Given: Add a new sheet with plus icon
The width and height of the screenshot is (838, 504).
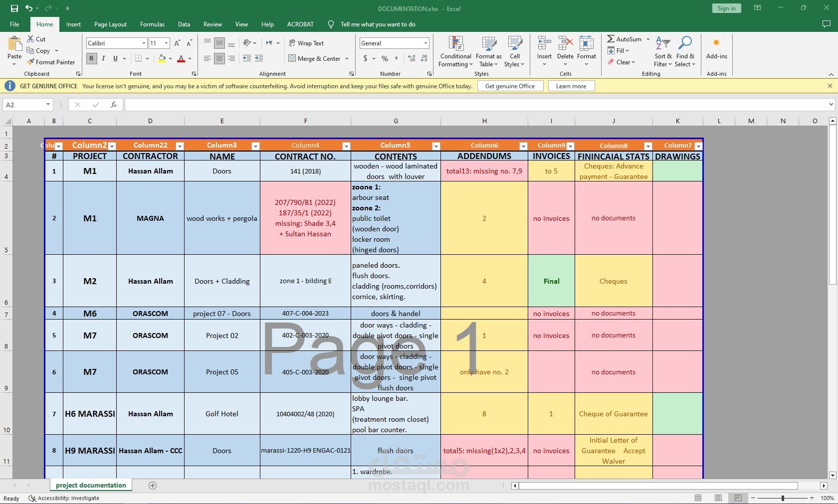Looking at the screenshot, I should click(x=153, y=486).
